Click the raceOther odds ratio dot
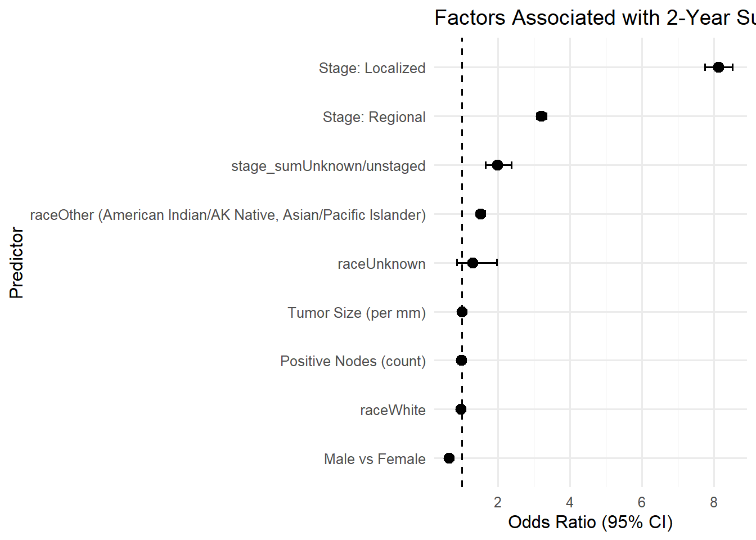 tap(480, 214)
